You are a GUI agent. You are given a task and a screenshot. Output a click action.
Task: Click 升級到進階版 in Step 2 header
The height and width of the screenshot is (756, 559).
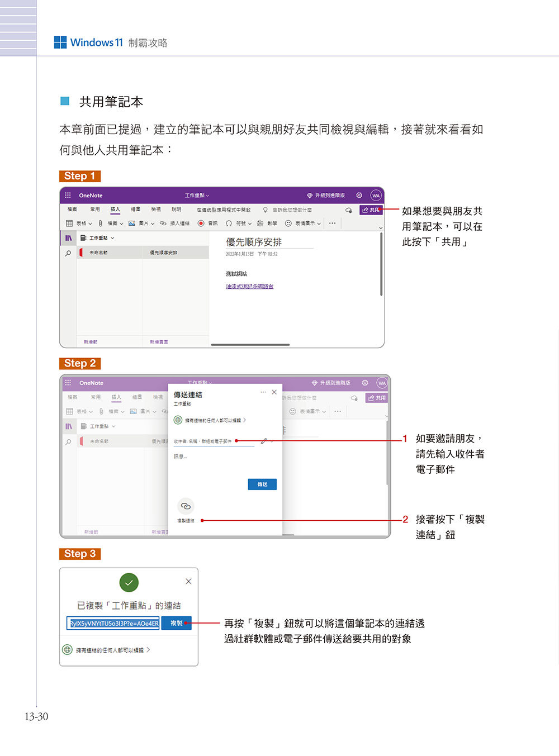(x=335, y=383)
